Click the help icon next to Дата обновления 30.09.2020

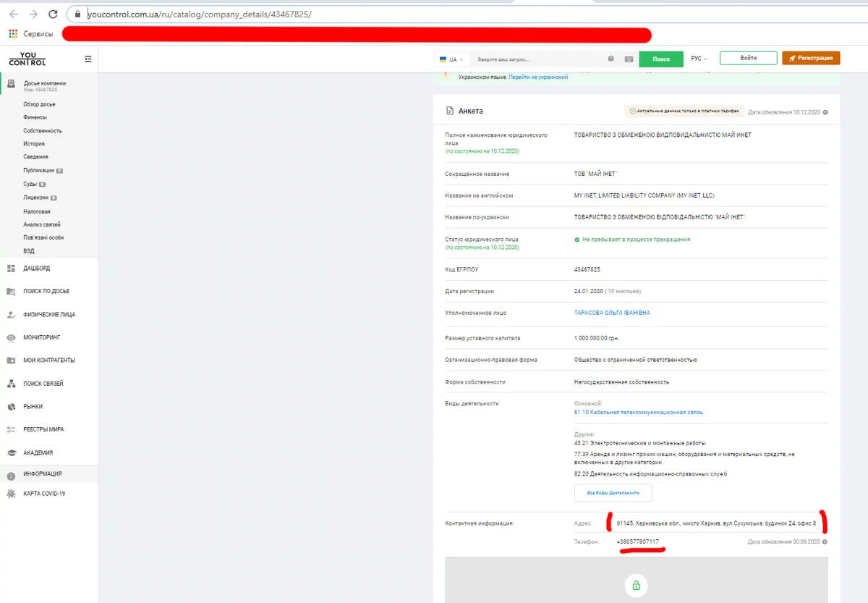tap(825, 541)
